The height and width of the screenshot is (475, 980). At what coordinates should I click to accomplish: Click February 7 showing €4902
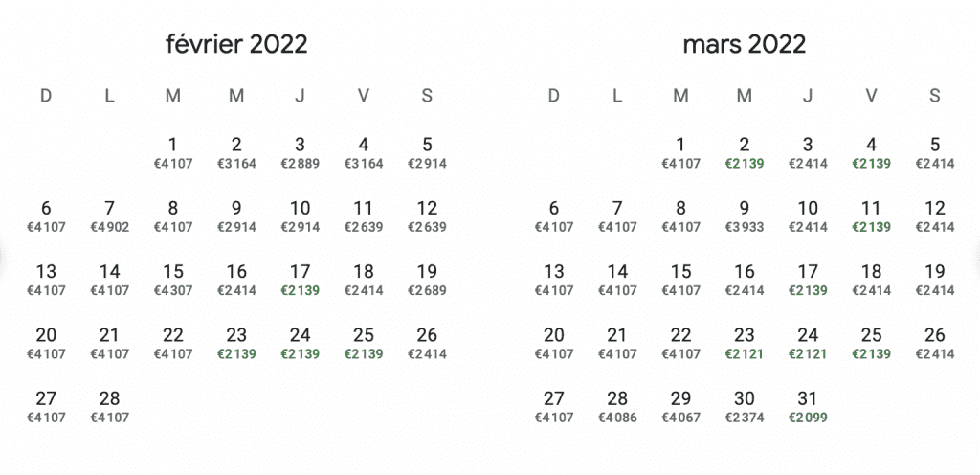(x=109, y=216)
